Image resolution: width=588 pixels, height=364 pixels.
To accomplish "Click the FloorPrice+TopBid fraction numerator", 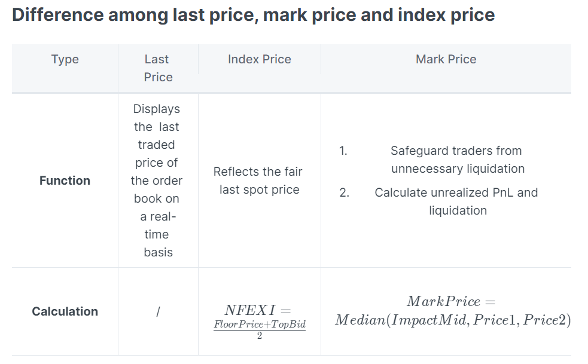I will tap(259, 324).
